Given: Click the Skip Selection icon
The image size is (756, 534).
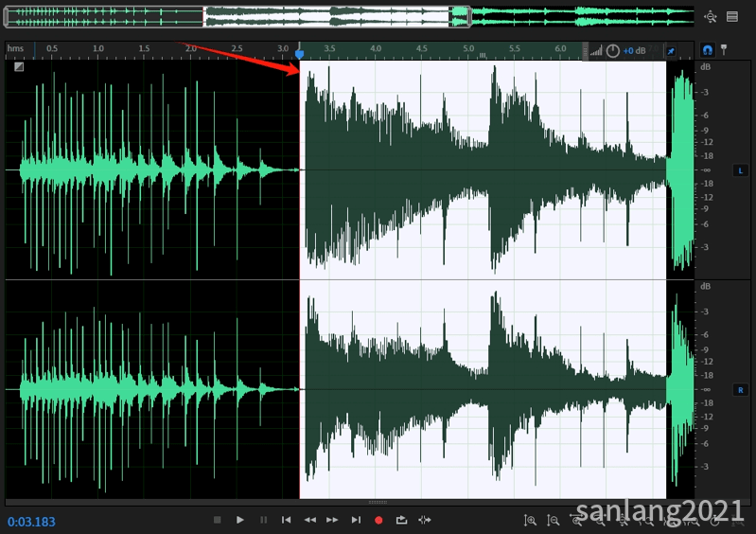Looking at the screenshot, I should 424,520.
